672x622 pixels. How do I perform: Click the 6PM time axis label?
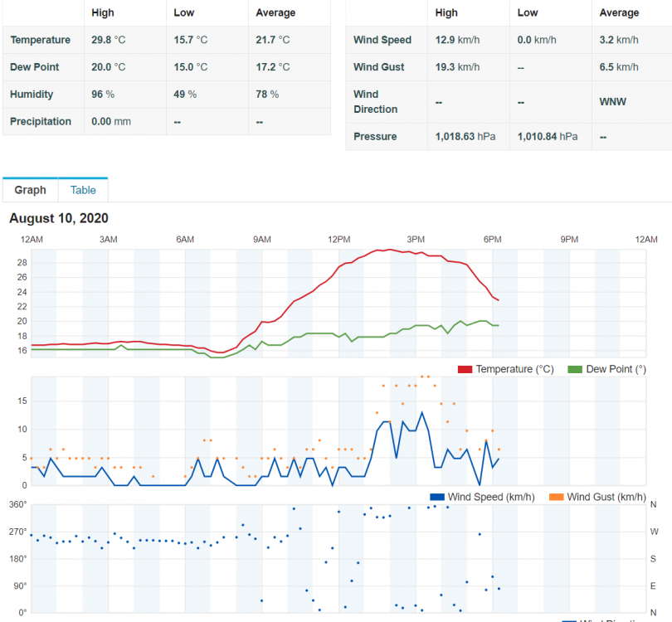point(492,240)
